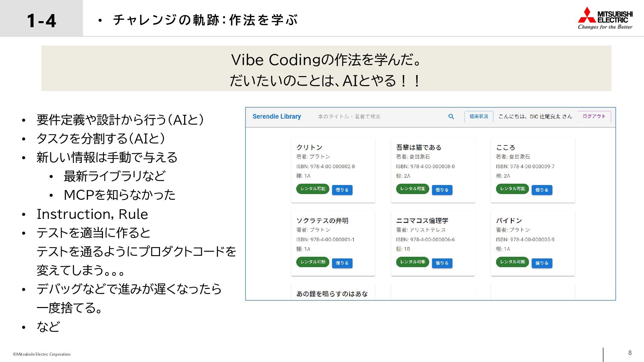This screenshot has width=644, height=362.
Task: Select the 吾輩は猫である book title
Action: [x=419, y=147]
